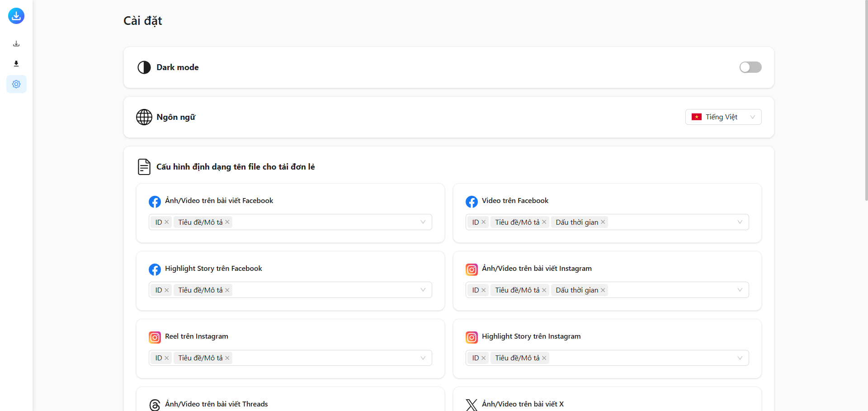The height and width of the screenshot is (411, 868).
Task: Select the settings gear icon in sidebar
Action: coord(16,84)
